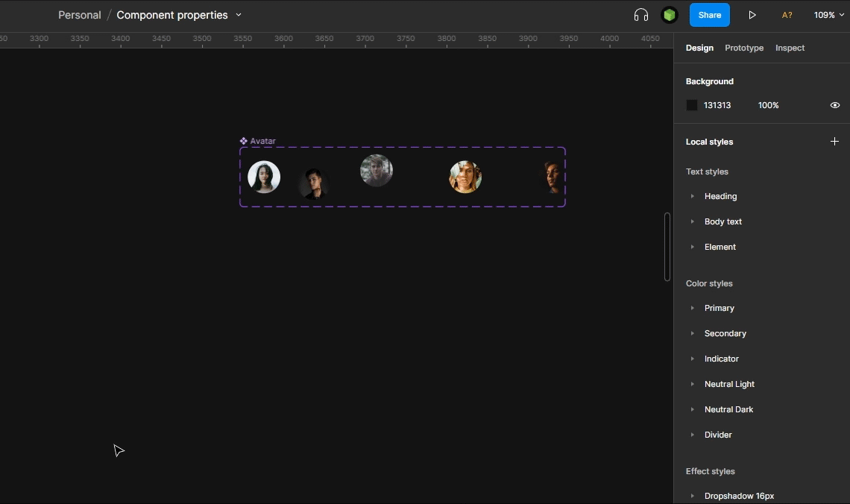This screenshot has width=850, height=504.
Task: Switch to the Inspect tab
Action: coord(790,48)
